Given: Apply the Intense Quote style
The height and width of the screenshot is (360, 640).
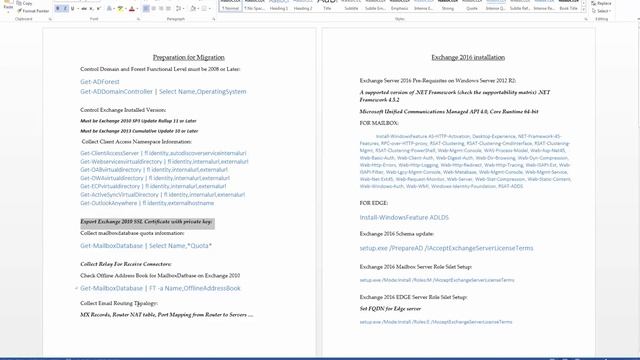Looking at the screenshot, I should point(496,6).
